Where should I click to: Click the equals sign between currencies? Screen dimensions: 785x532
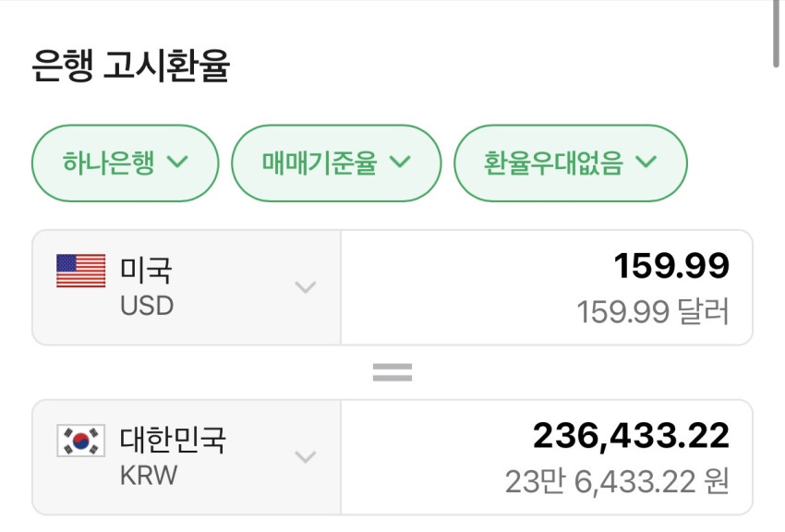392,372
